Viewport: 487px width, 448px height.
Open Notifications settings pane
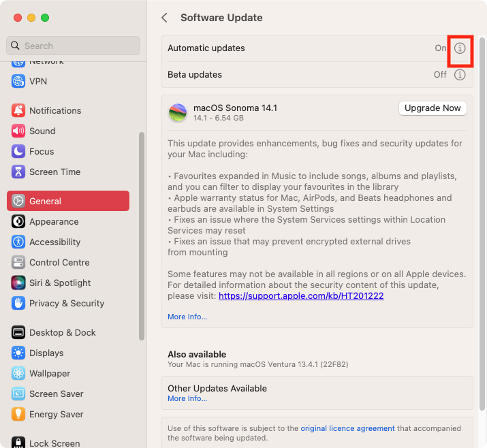[68, 110]
